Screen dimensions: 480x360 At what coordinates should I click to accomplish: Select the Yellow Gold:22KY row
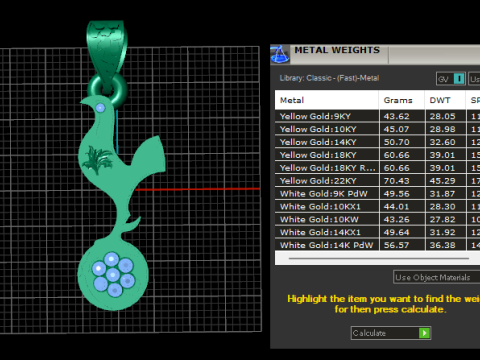click(377, 181)
